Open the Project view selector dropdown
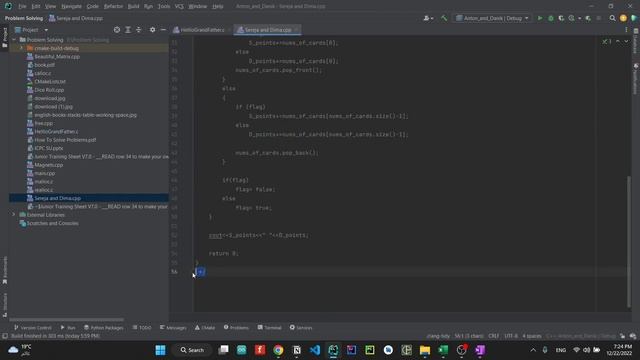 click(x=32, y=30)
